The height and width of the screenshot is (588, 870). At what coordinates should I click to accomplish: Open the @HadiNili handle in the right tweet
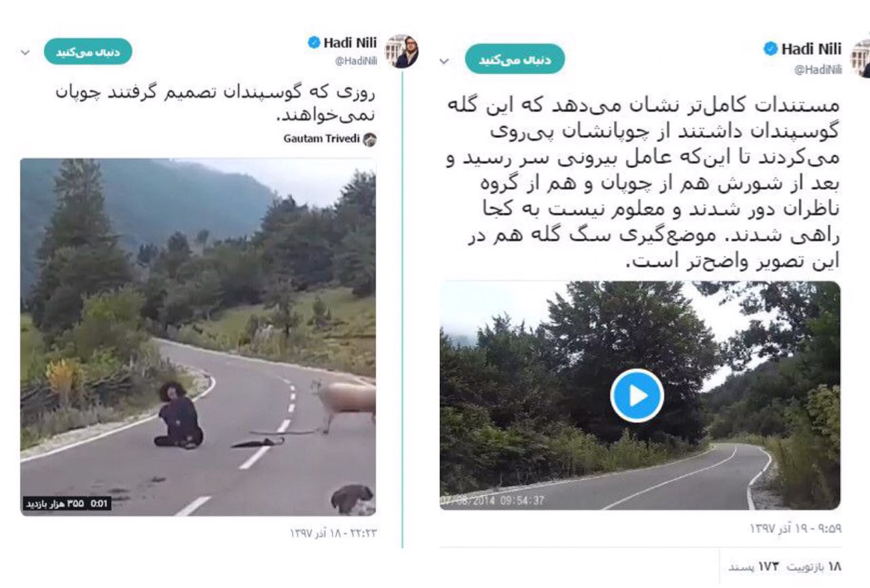click(x=818, y=69)
